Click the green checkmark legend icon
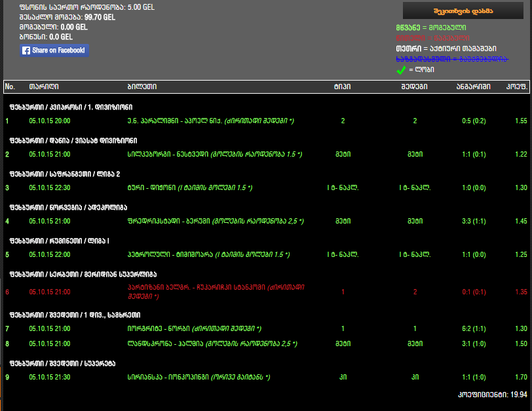 [x=401, y=70]
